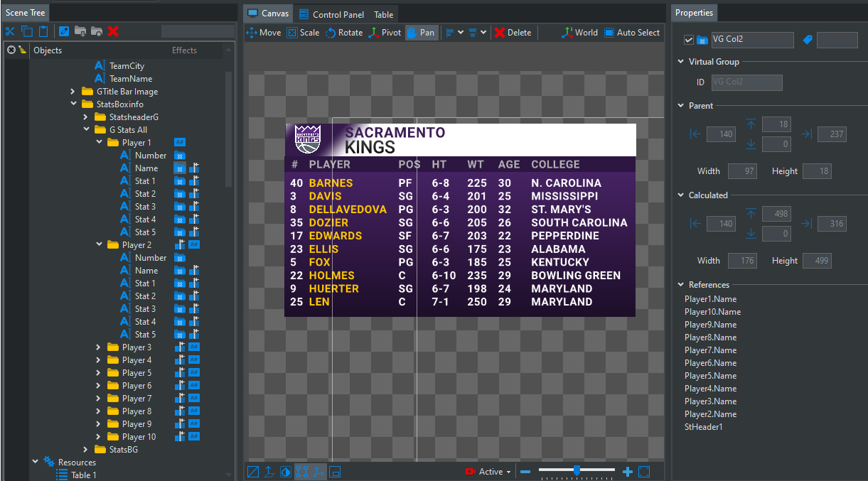Click the Cut scissors icon in Scene Tree
The width and height of the screenshot is (868, 481).
click(x=10, y=31)
